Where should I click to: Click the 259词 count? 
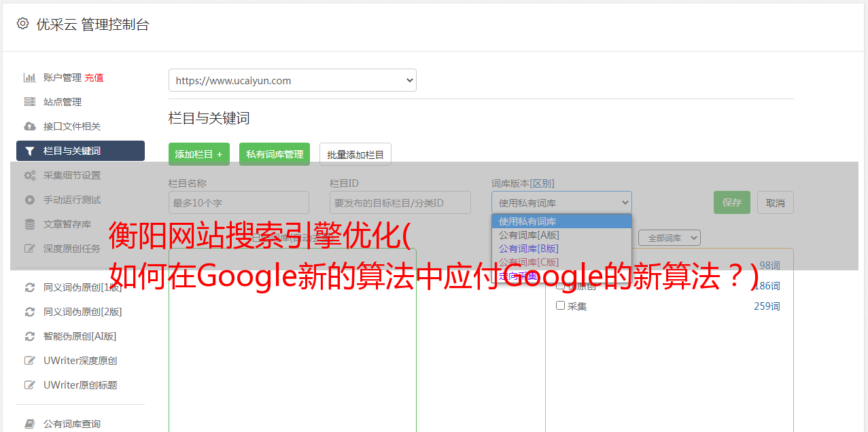(767, 306)
